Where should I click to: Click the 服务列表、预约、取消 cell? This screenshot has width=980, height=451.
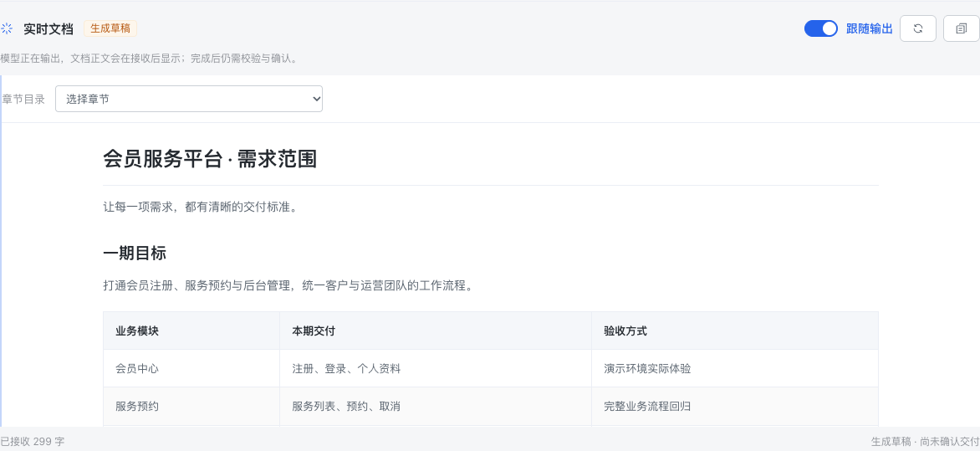coord(435,407)
